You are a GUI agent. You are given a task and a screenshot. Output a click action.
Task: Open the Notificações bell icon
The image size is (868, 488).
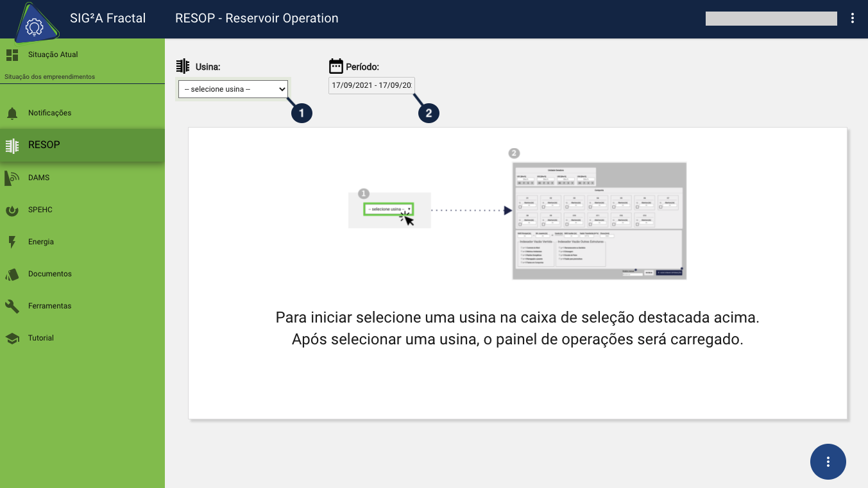click(x=13, y=113)
